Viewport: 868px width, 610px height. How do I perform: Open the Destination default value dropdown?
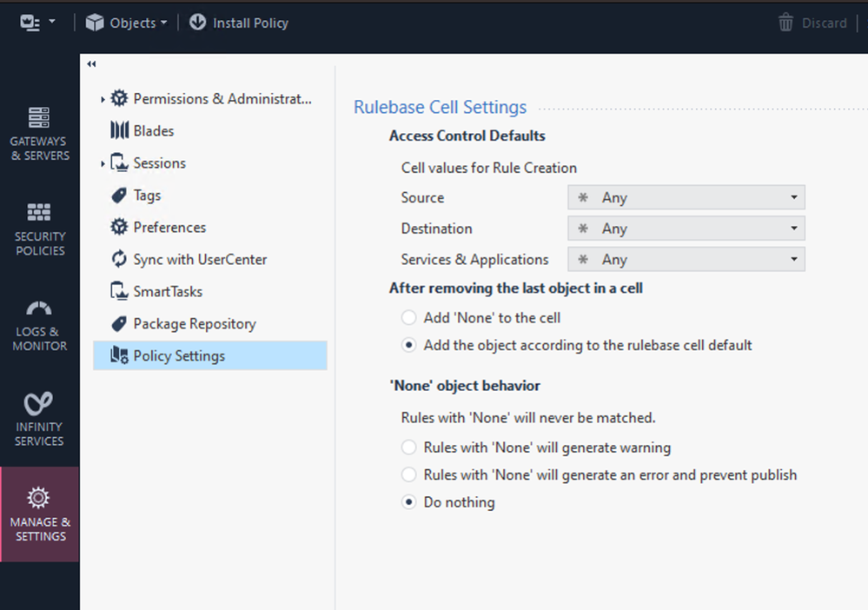click(x=686, y=228)
